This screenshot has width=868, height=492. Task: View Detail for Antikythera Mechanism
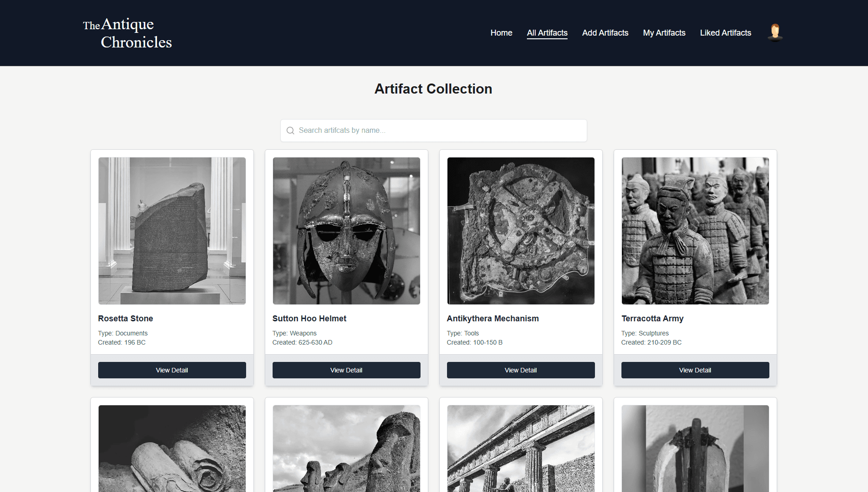(521, 370)
